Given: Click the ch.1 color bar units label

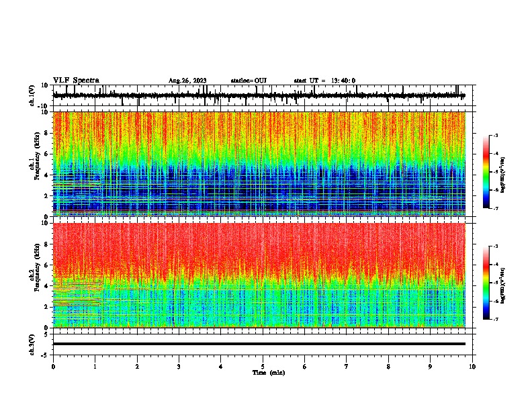Looking at the screenshot, I should pos(503,175).
